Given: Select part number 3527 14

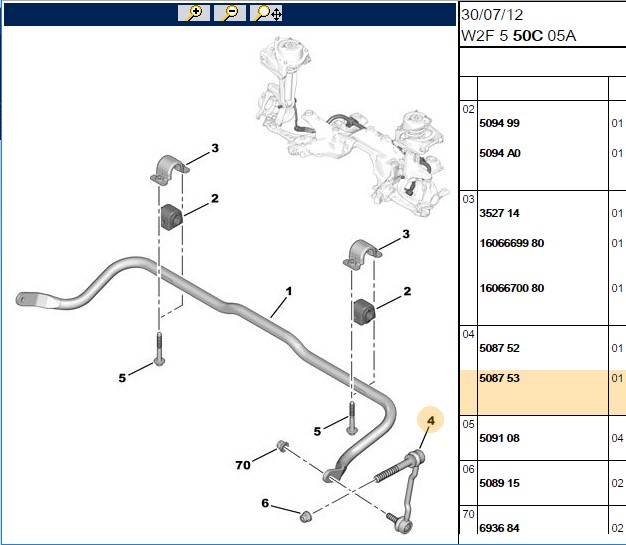Looking at the screenshot, I should click(x=499, y=213).
